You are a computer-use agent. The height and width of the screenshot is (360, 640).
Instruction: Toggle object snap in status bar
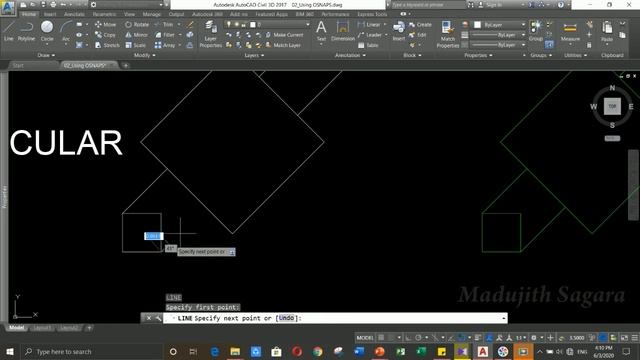[462, 338]
